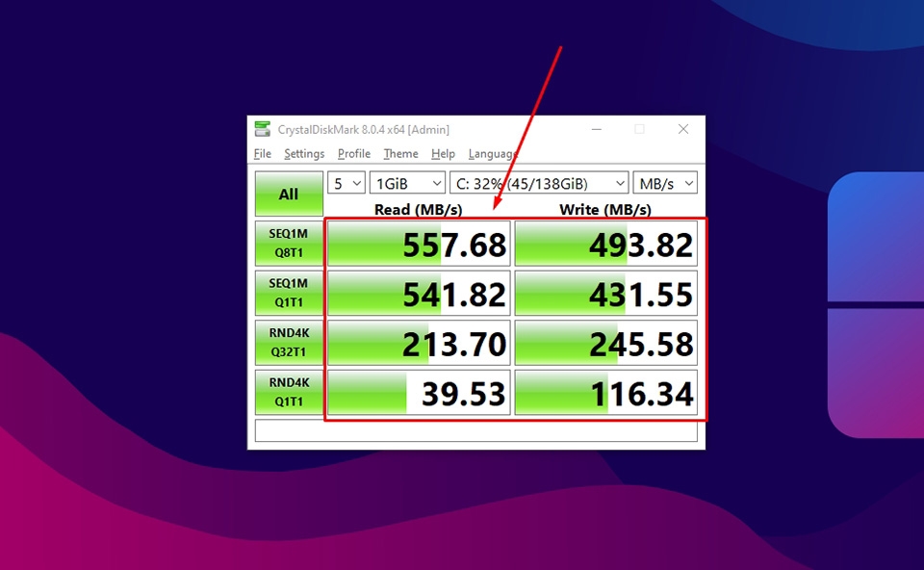Select the SEQ1M Q8T1 read result cell

419,244
